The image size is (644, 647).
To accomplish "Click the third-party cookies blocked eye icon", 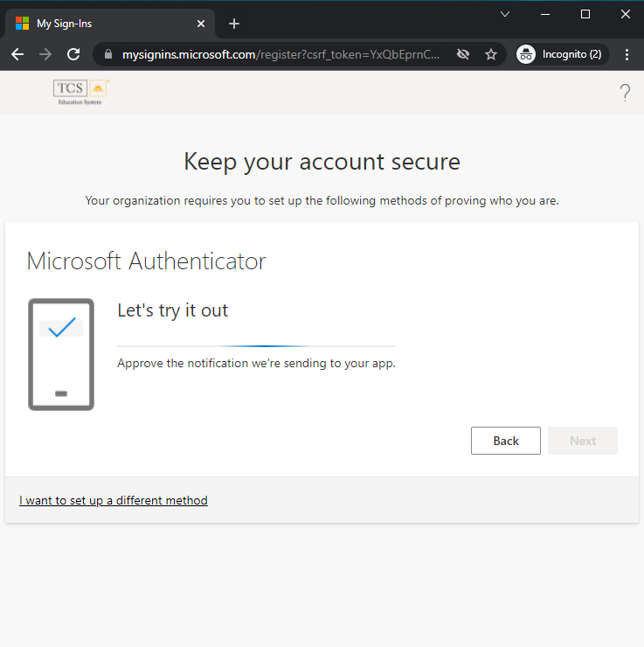I will (463, 54).
